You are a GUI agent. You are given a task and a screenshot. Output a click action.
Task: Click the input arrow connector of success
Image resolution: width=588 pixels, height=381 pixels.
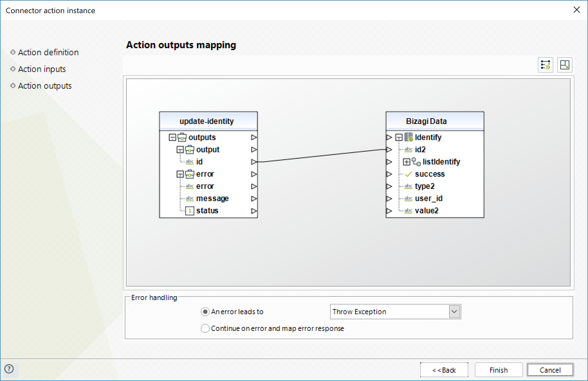[389, 174]
